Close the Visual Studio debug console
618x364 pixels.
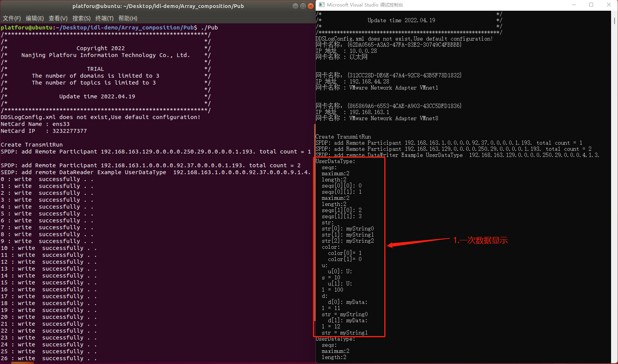[609, 5]
